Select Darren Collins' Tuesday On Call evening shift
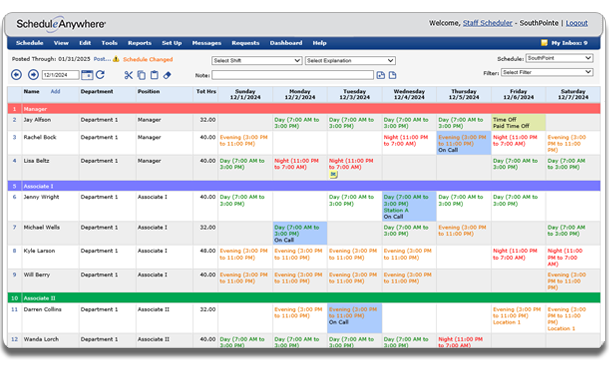Screen dimensions: 609x369 (355, 318)
